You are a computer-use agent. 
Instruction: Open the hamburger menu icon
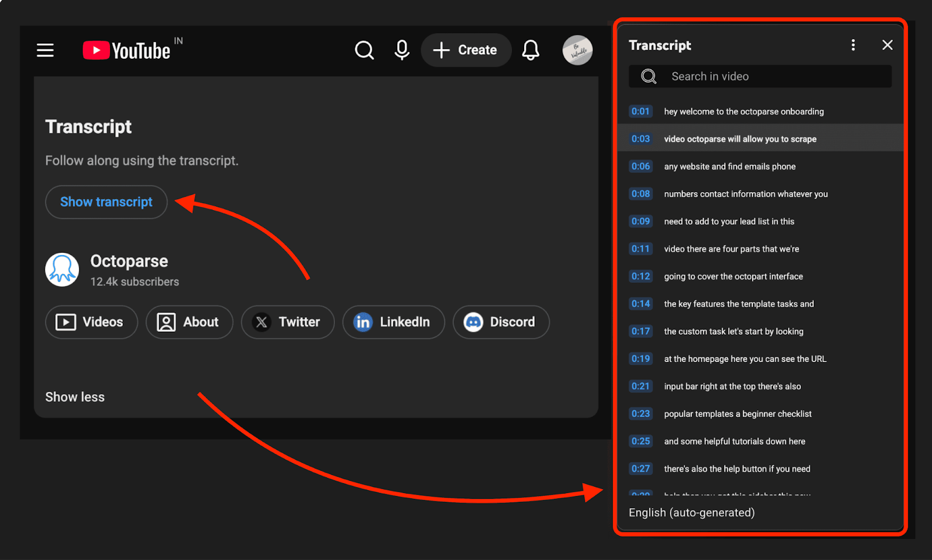(x=45, y=50)
